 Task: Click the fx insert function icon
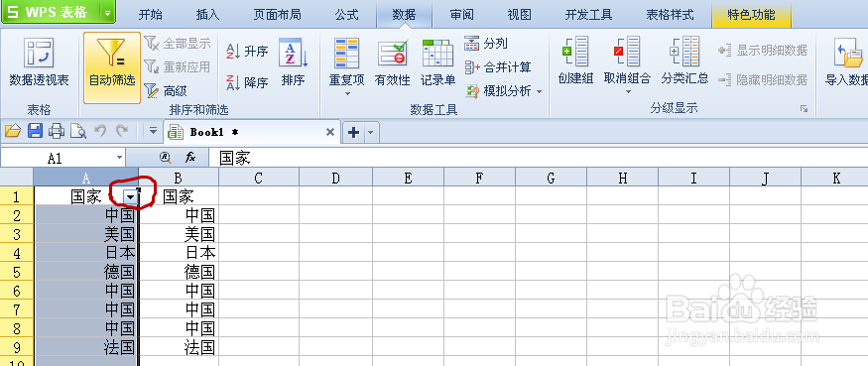click(190, 159)
